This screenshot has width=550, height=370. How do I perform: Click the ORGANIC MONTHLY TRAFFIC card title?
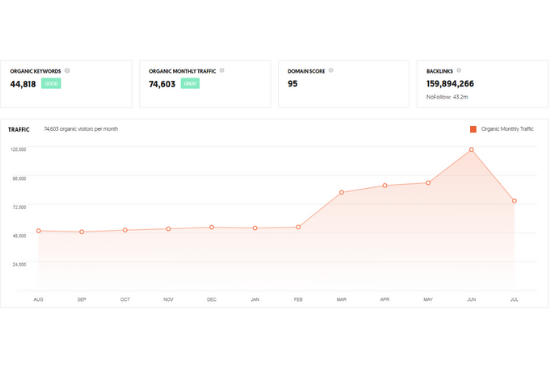click(182, 71)
